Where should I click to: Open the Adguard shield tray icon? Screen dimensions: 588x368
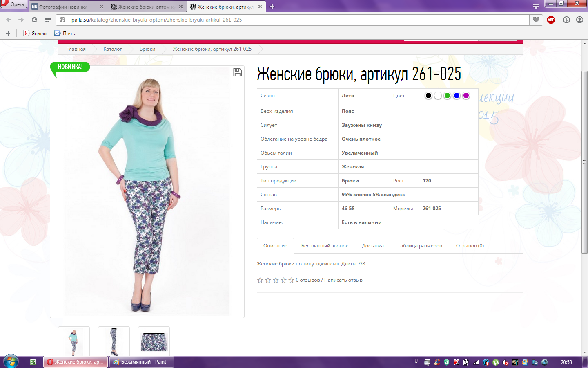click(x=447, y=362)
